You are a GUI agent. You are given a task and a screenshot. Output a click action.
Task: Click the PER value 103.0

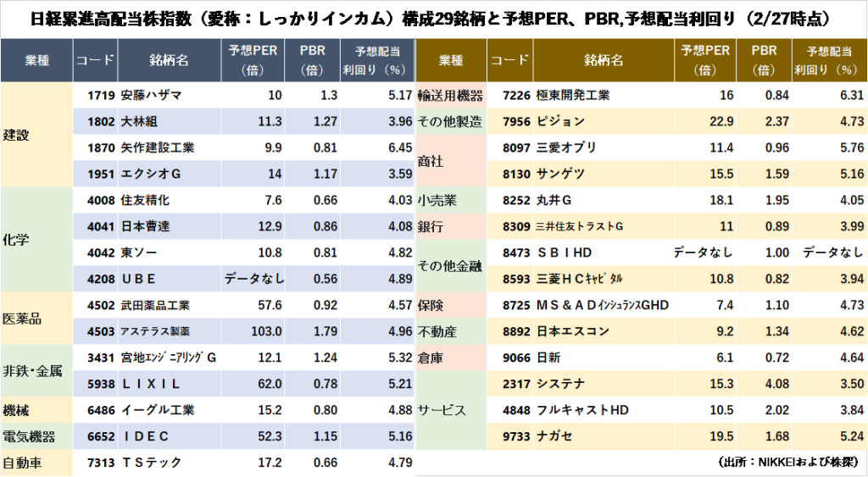266,331
